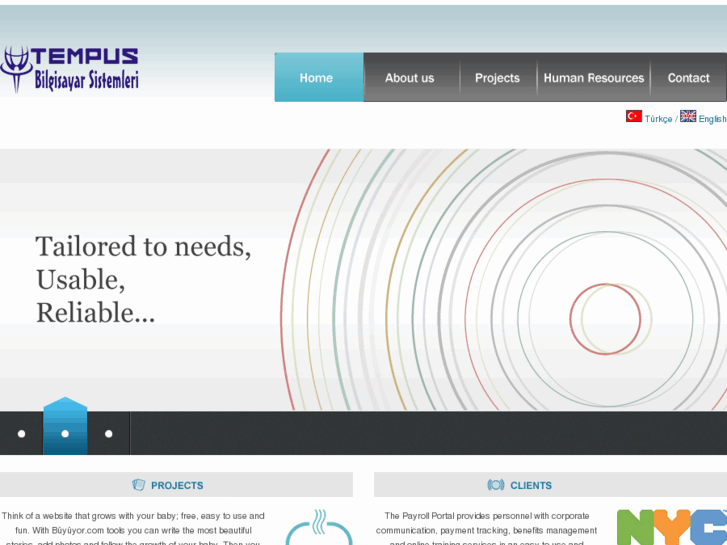Navigate to the Contact page
Viewport: 727px width, 545px height.
(x=689, y=78)
